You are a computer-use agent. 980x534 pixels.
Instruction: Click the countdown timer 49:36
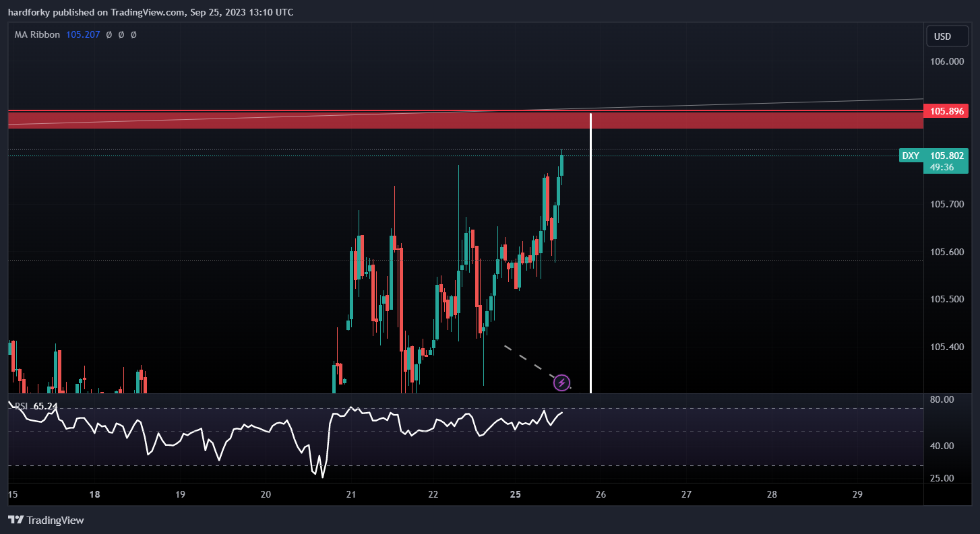[x=942, y=167]
